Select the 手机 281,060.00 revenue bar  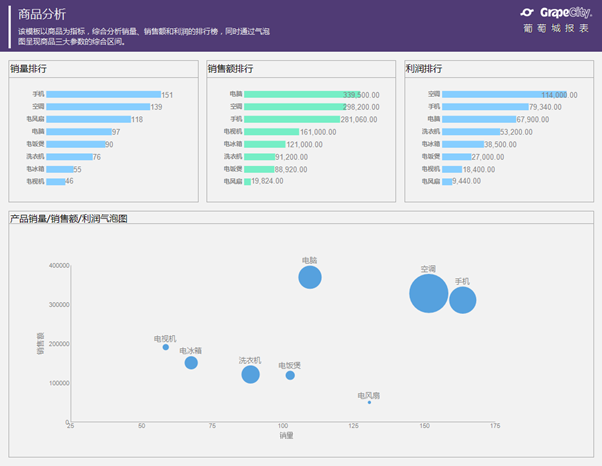(x=292, y=119)
